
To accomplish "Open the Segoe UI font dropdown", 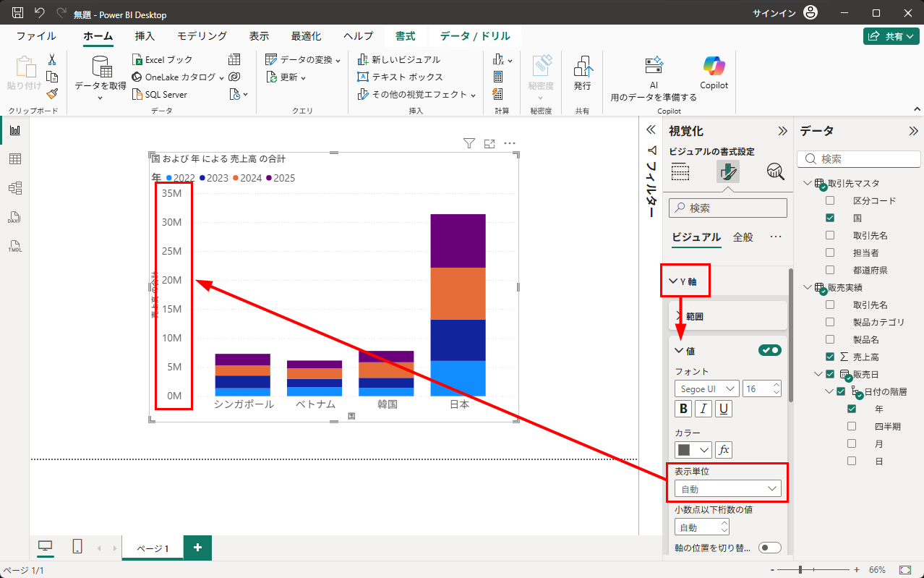I will coord(706,388).
